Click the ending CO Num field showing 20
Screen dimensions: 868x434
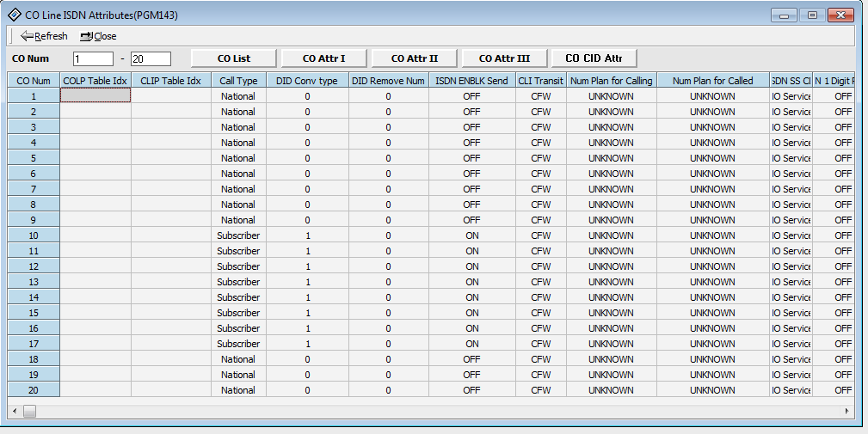point(151,58)
